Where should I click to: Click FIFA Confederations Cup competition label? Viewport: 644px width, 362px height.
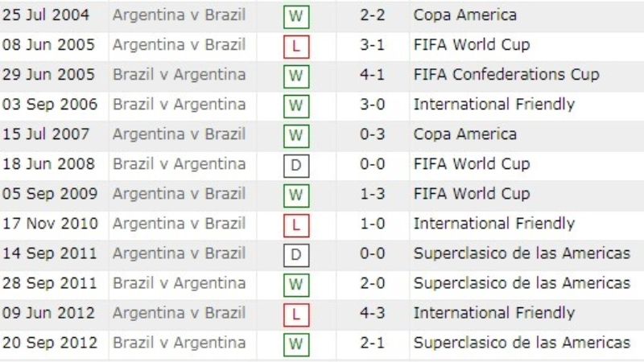pos(506,75)
